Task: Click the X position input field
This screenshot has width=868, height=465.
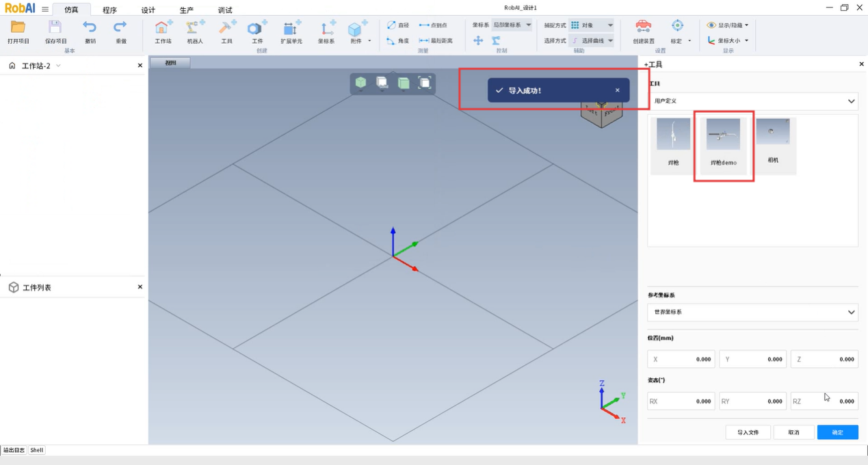Action: tap(681, 359)
